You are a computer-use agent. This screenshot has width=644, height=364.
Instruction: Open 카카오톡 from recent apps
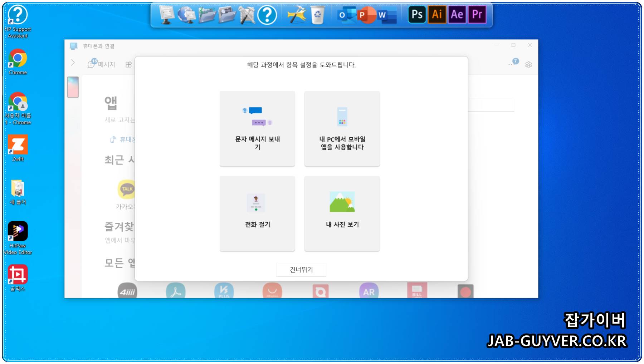[126, 189]
